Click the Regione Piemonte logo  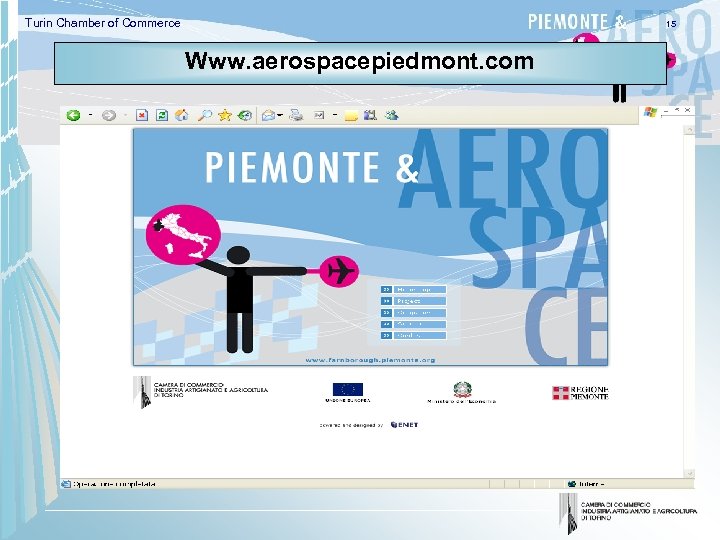pos(580,393)
